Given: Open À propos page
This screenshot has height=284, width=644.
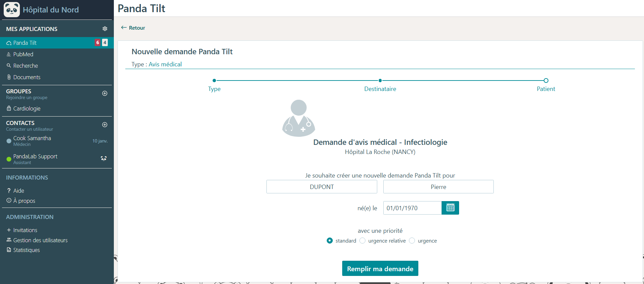Looking at the screenshot, I should [21, 201].
